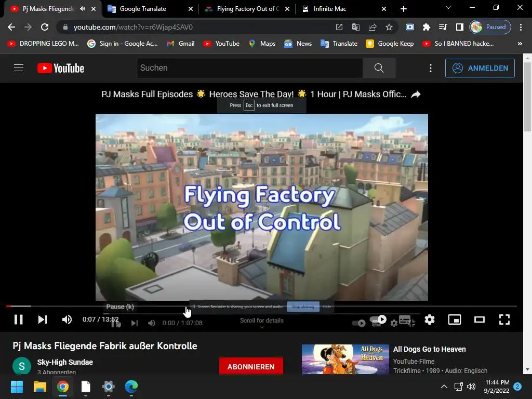Subscribe with the ABONNIEREN button

[251, 366]
